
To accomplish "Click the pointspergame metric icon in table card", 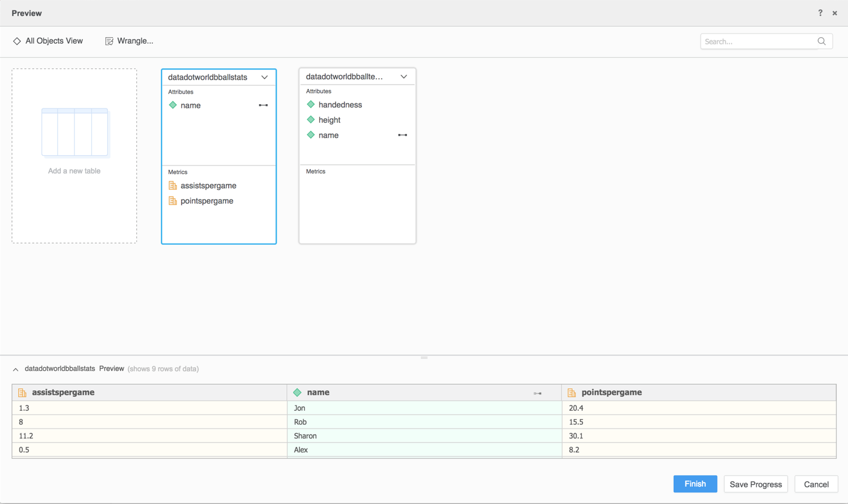I will click(x=173, y=201).
